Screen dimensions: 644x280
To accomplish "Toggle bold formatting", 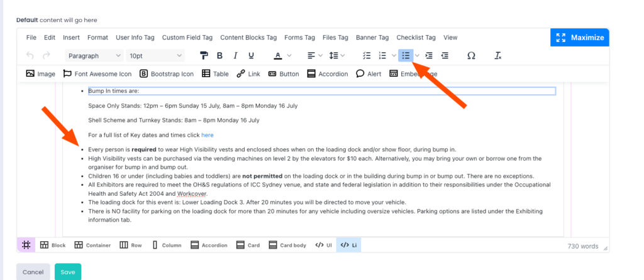I will coord(219,56).
